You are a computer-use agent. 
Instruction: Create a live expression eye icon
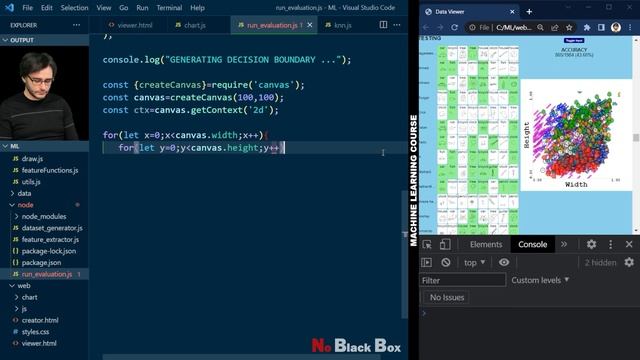(504, 262)
